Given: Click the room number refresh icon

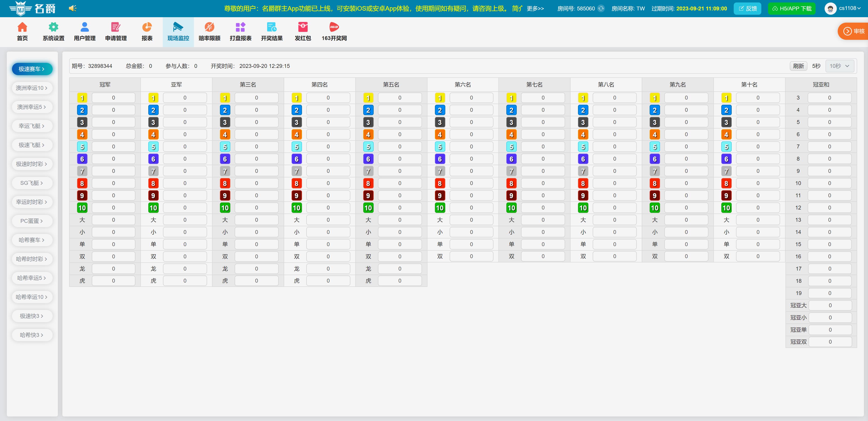Looking at the screenshot, I should [601, 8].
